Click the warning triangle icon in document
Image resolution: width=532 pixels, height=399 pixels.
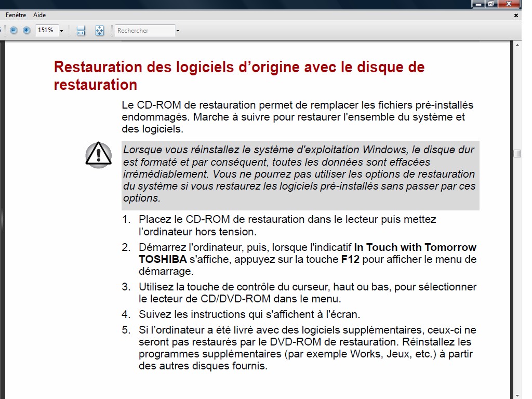98,155
